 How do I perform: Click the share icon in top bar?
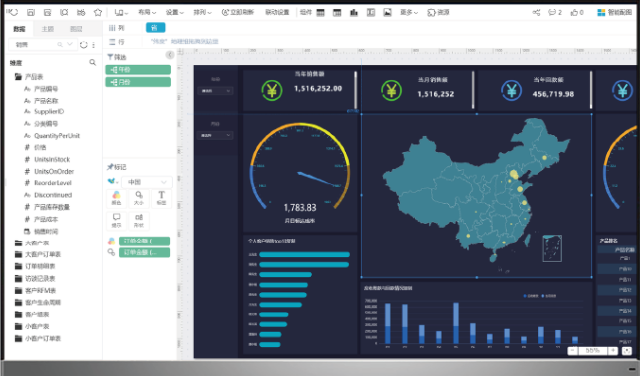[536, 13]
